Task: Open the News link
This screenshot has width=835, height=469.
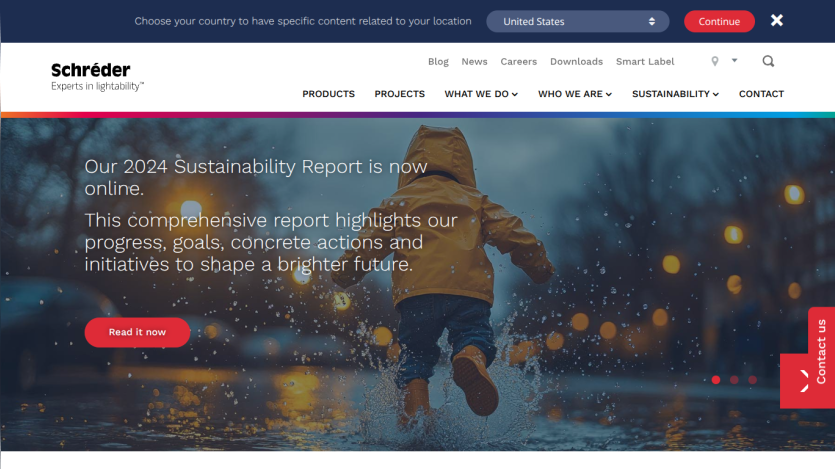Action: [474, 61]
